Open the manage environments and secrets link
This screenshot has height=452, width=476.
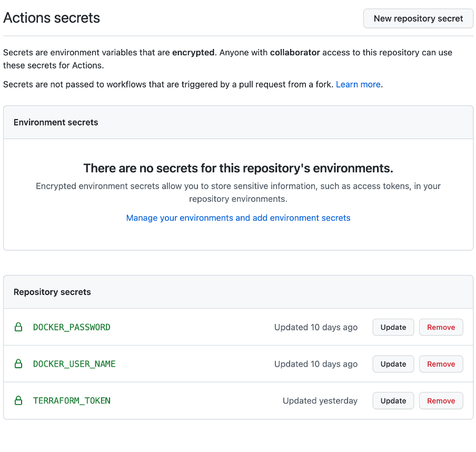(x=238, y=218)
